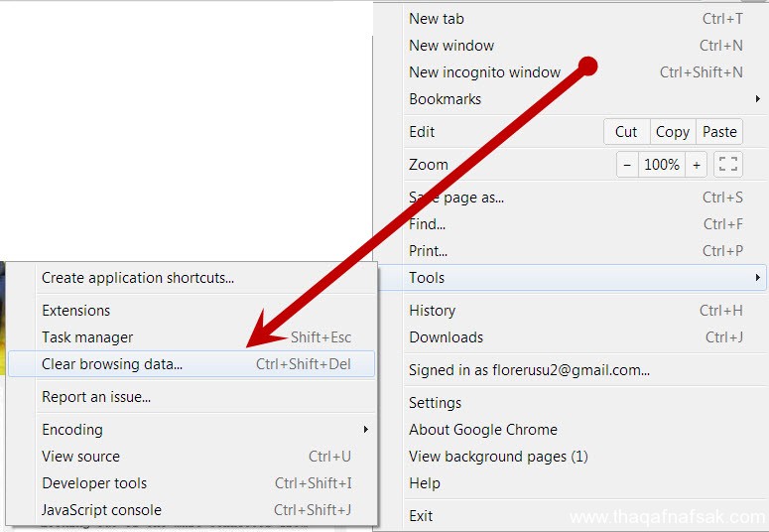Open JavaScript console entry
Screen dimensions: 769x532
click(x=192, y=510)
